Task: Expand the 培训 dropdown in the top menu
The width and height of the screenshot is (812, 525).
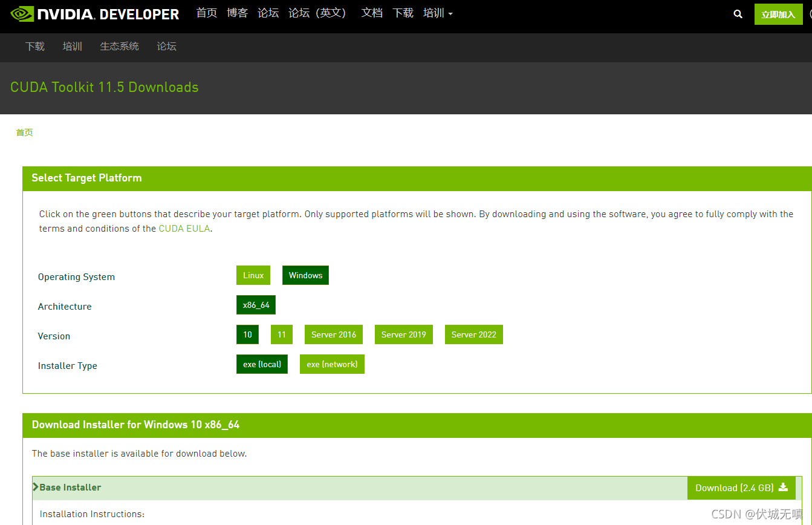Action: [438, 13]
